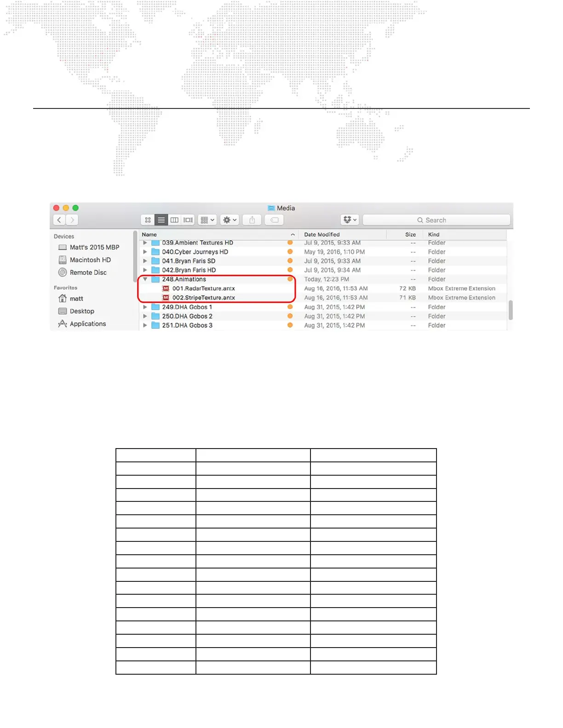563x728 pixels.
Task: Switch to icon view
Action: (x=148, y=220)
